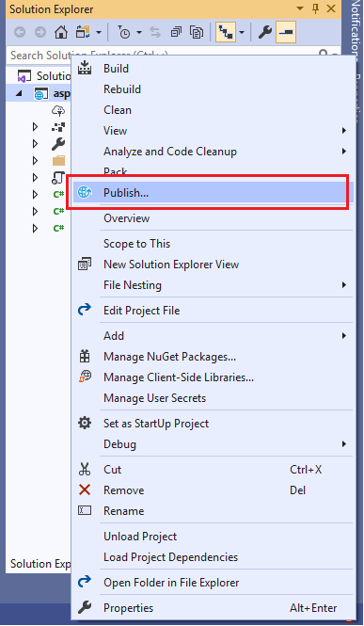The height and width of the screenshot is (626, 364).
Task: Click the Home icon in Solution Explorer toolbar
Action: pyautogui.click(x=61, y=32)
